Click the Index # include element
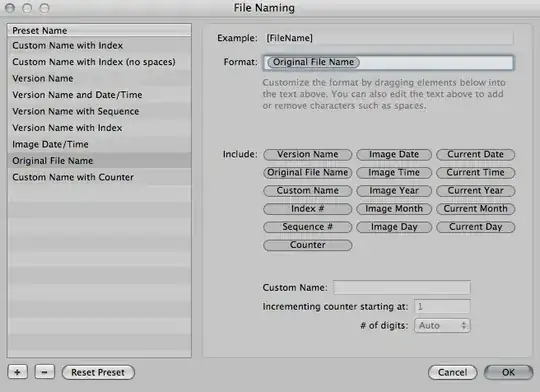The height and width of the screenshot is (392, 540). point(308,209)
